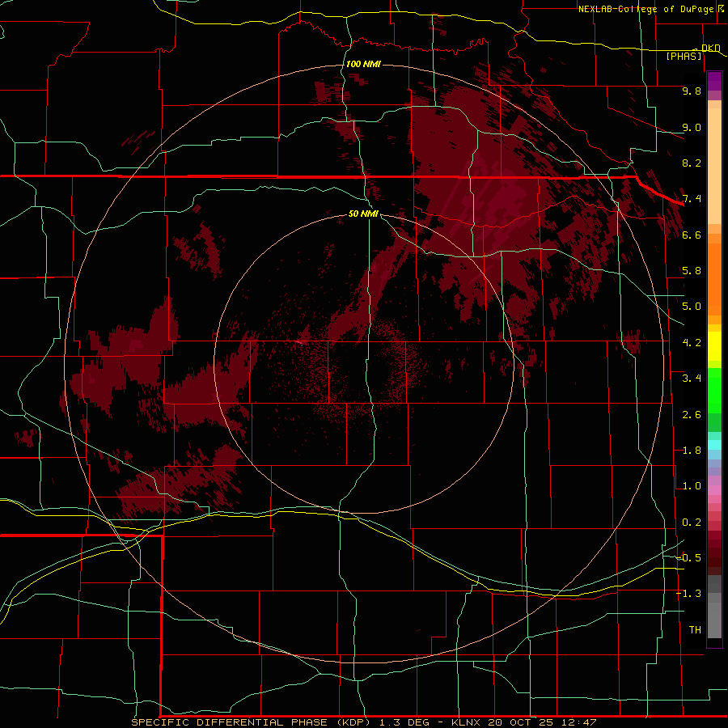Click the 6.6 value on the color scale
Screen dimensions: 728x728
692,235
